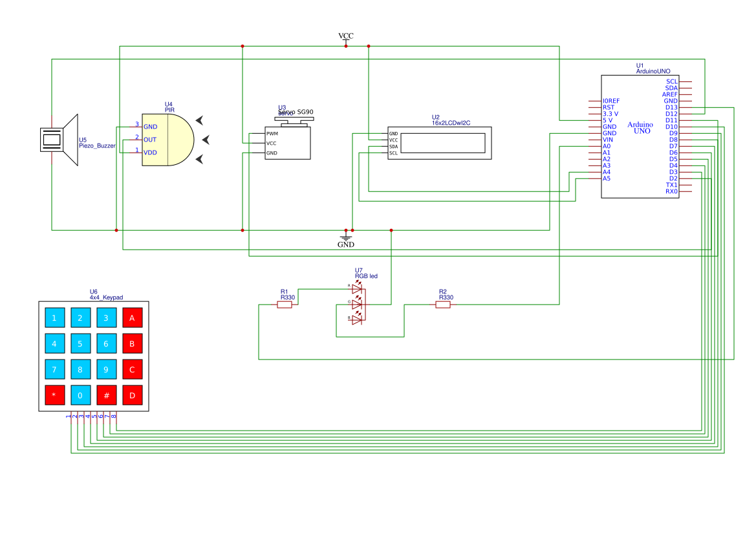Viewport: 756px width, 534px height.
Task: Select the 16x2 LCD display screen
Action: 442,143
